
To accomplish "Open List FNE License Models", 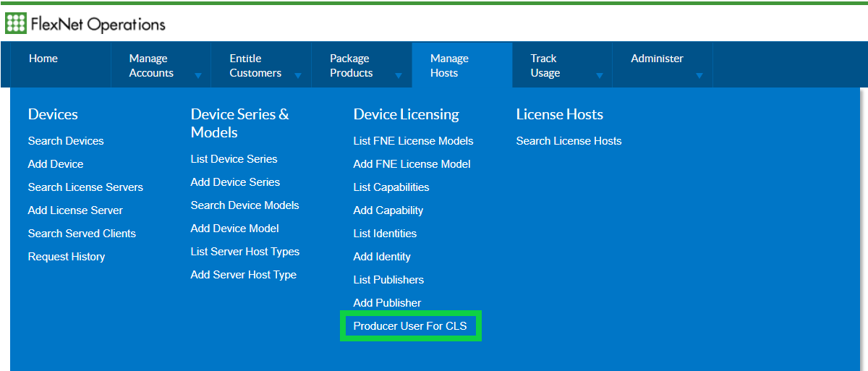I will pos(414,141).
